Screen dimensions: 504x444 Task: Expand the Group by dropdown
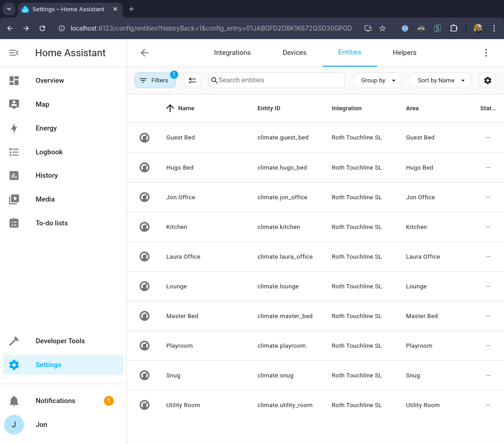tap(377, 81)
